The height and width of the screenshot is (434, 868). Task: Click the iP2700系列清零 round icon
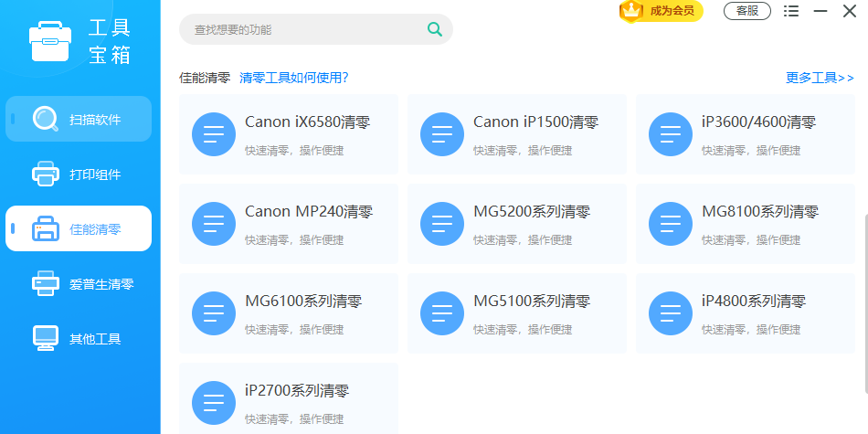pyautogui.click(x=214, y=403)
